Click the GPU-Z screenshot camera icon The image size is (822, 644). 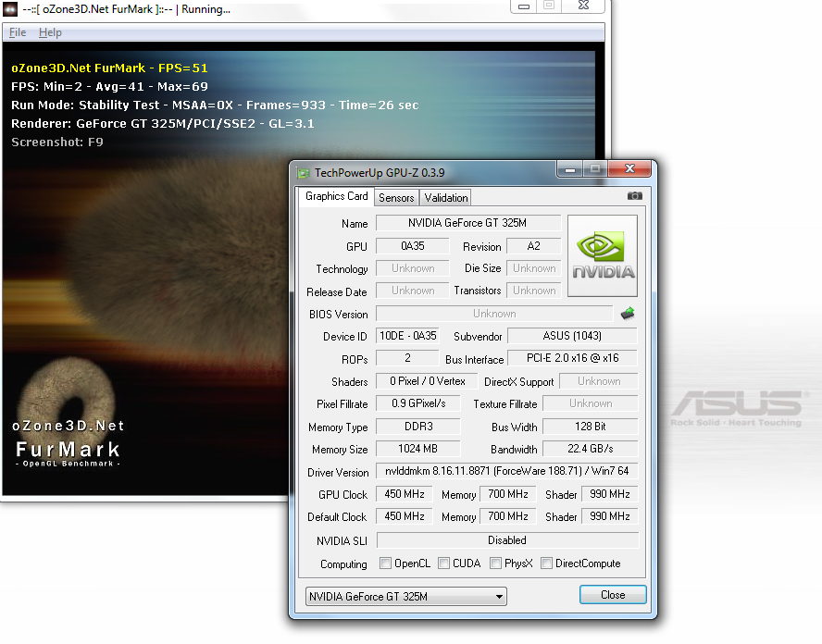pyautogui.click(x=634, y=196)
